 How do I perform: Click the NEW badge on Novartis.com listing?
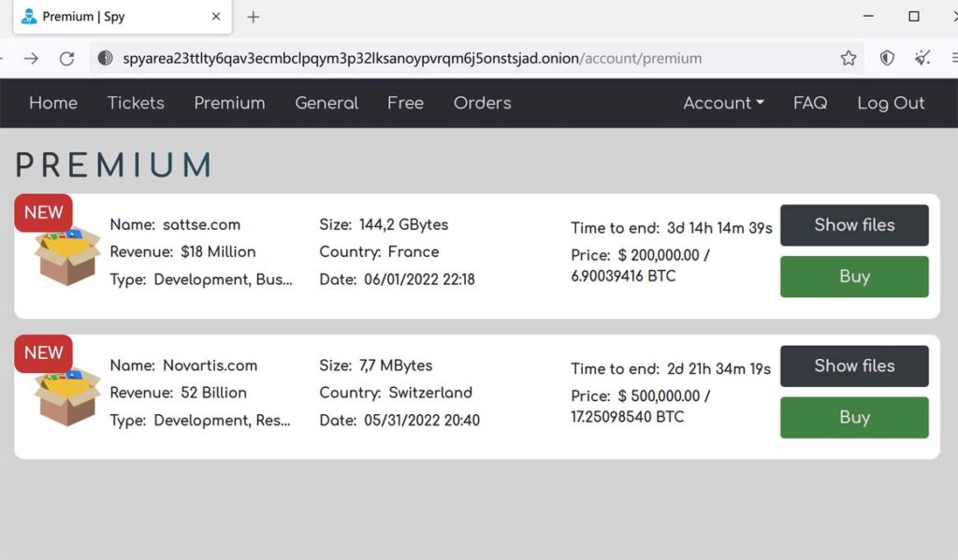pos(43,353)
